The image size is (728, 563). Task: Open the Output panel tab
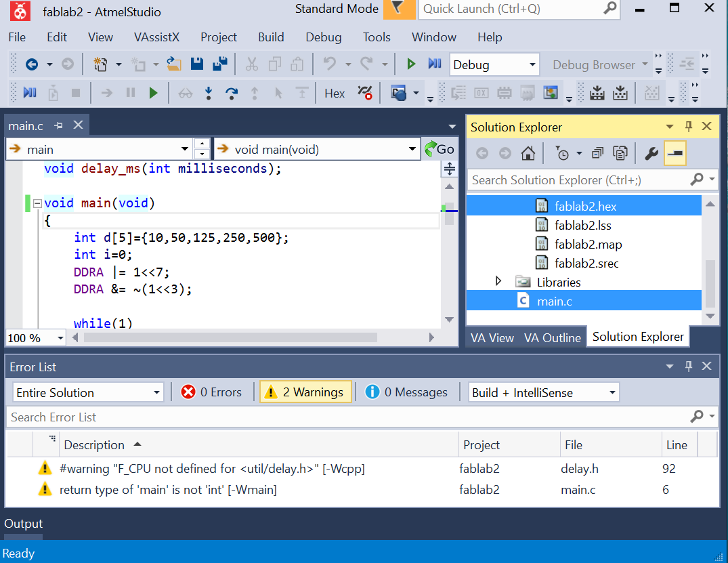(x=23, y=524)
